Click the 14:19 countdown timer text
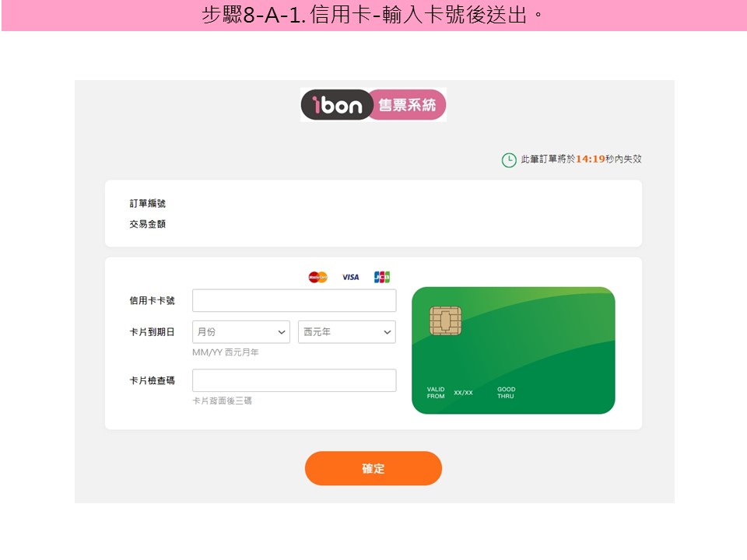 point(591,159)
